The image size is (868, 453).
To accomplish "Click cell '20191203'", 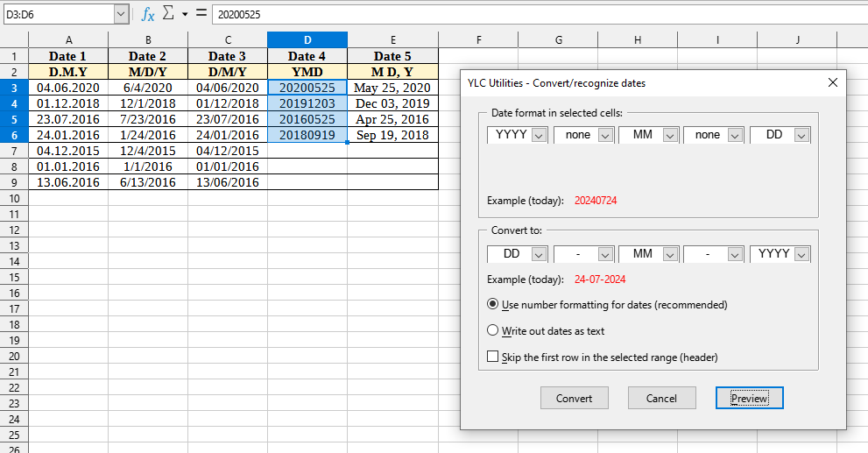I will 307,103.
